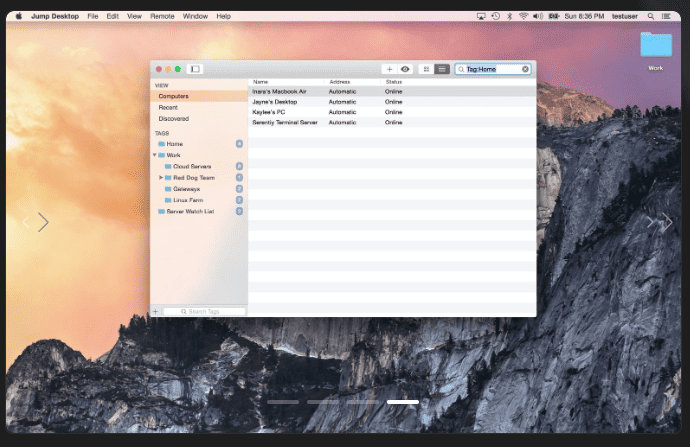The height and width of the screenshot is (447, 690).
Task: Clear the Tag:Home search field
Action: (525, 69)
